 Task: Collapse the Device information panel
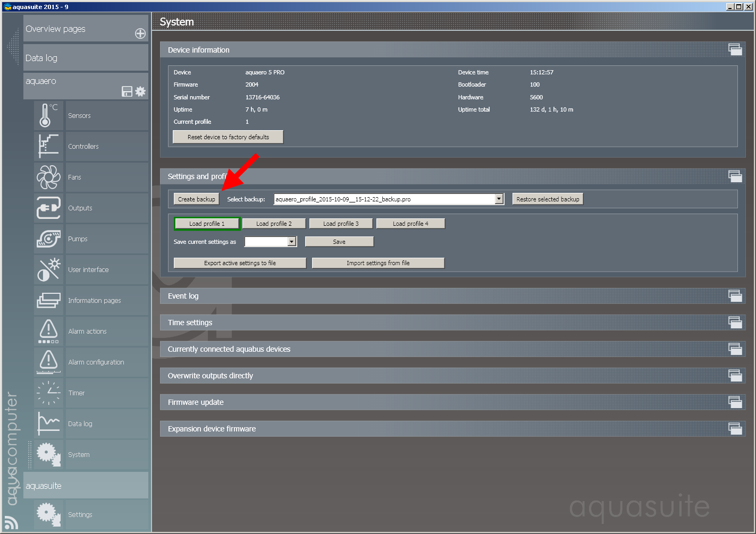point(735,50)
